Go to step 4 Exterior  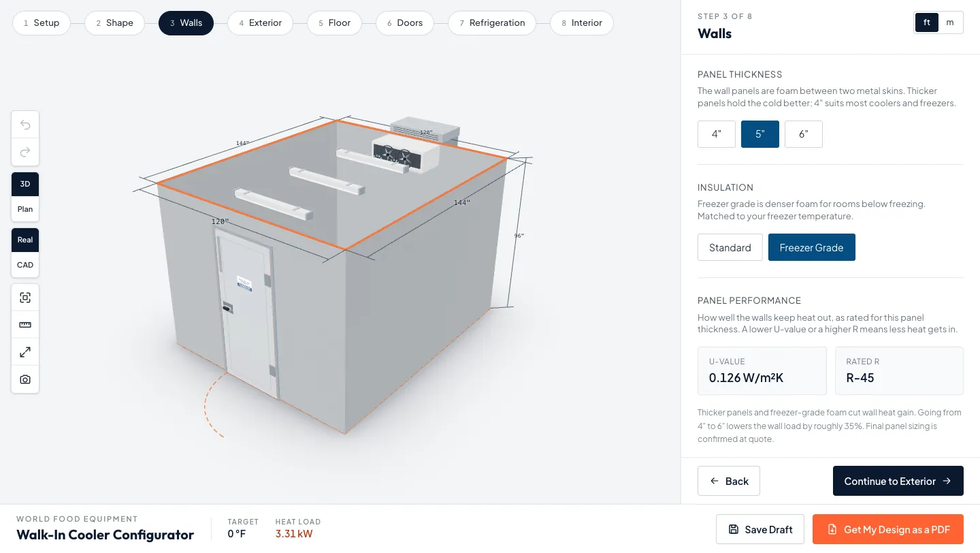tap(260, 22)
